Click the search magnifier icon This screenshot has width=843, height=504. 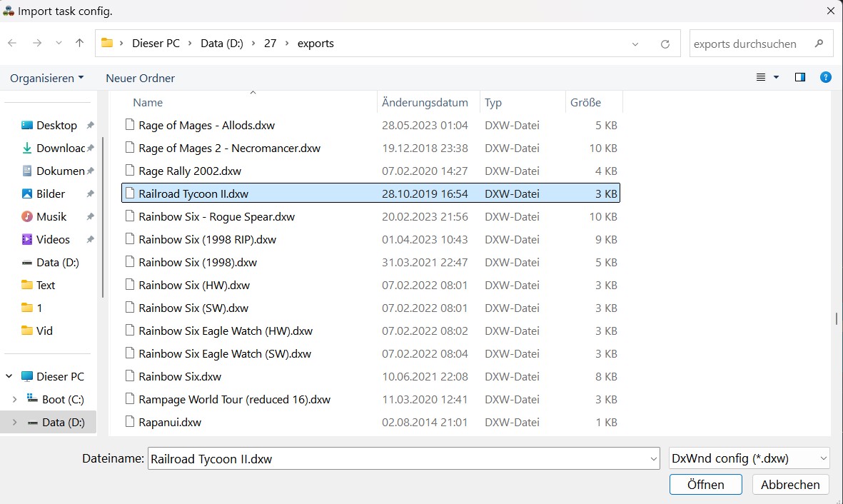pyautogui.click(x=819, y=44)
